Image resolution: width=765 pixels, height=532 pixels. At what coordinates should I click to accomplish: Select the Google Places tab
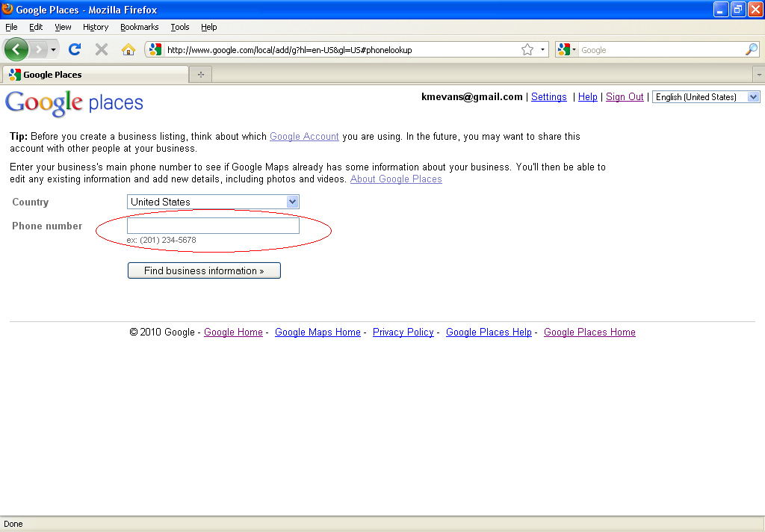96,74
